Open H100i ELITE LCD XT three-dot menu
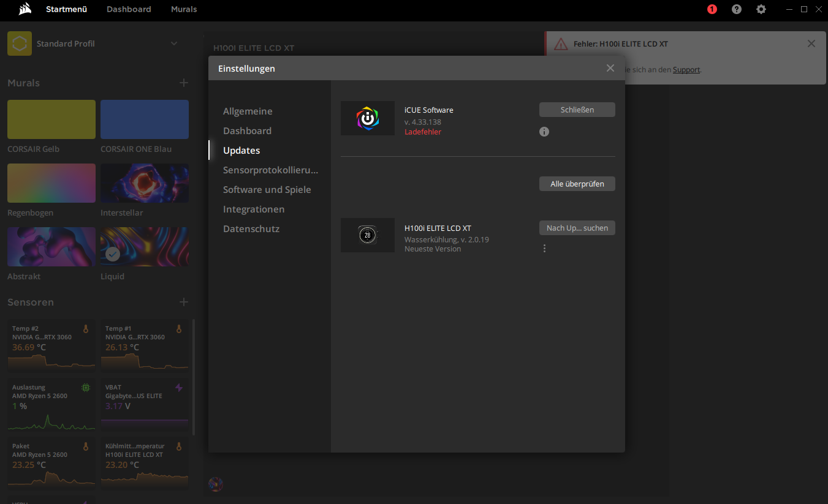 pos(544,248)
